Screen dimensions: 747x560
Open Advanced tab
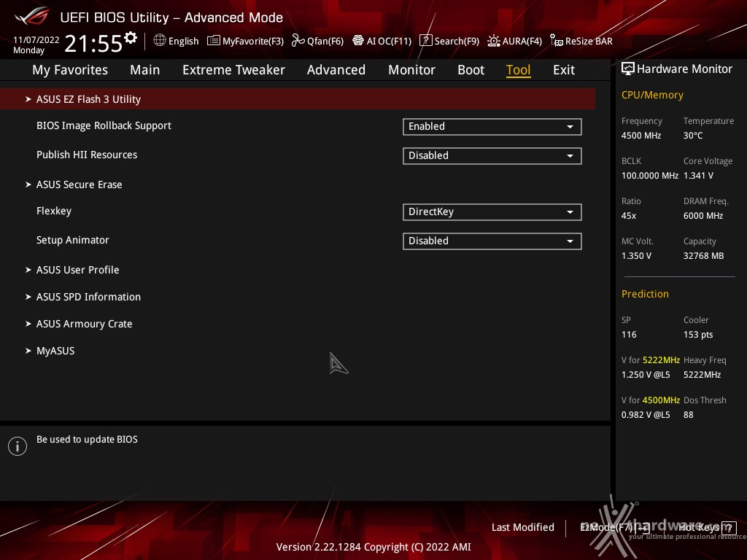pos(336,70)
